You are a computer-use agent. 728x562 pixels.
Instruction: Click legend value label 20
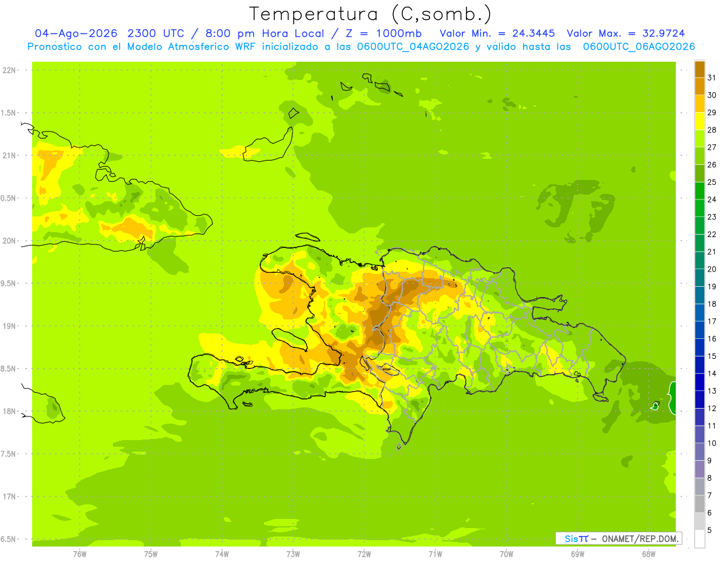coord(712,269)
